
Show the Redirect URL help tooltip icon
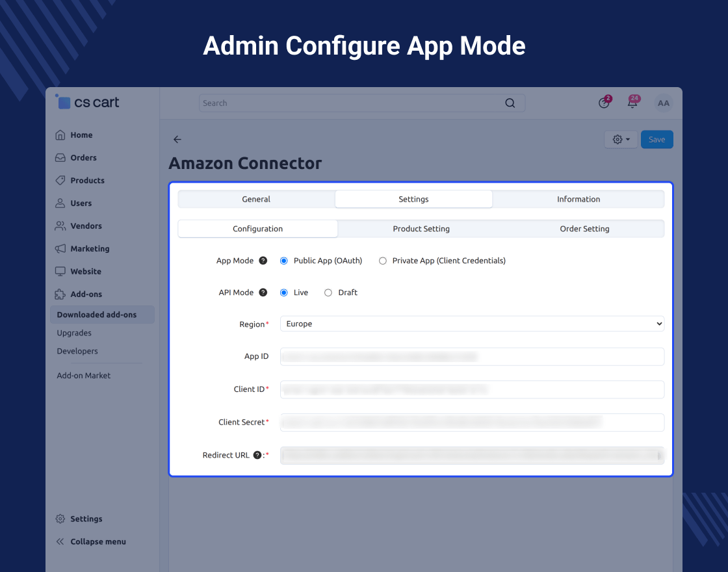[257, 455]
